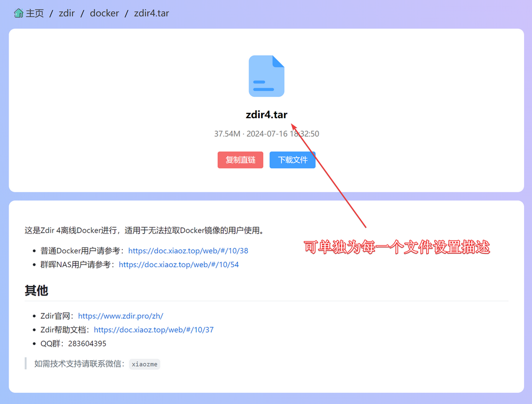Open the 主页 breadcrumb link

tap(35, 13)
